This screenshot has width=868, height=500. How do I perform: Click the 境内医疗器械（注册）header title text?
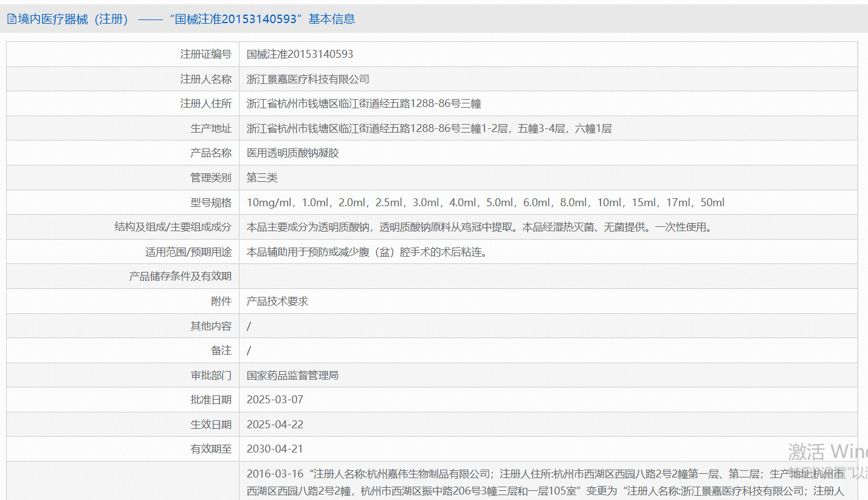pos(73,19)
